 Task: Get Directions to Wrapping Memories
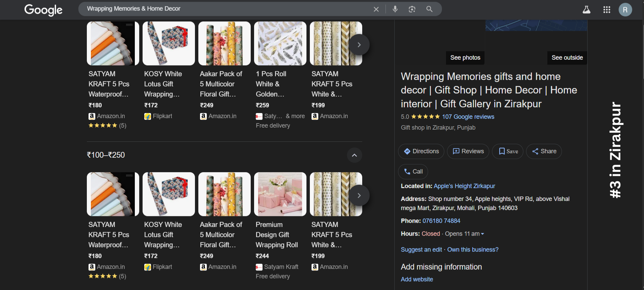click(x=421, y=151)
